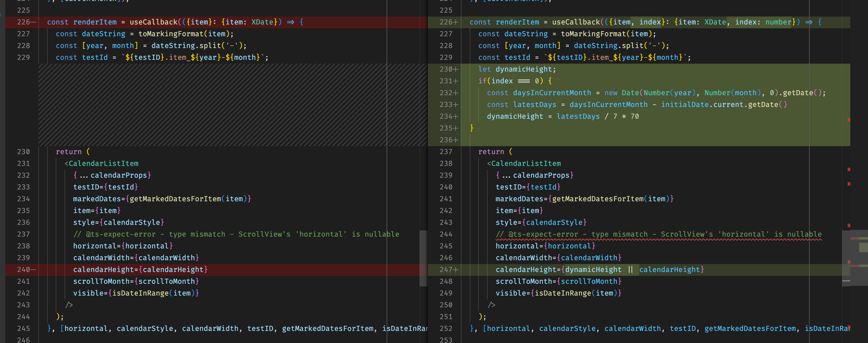Viewport: 868px width, 343px height.
Task: Click the plus marker beside line 236
Action: tap(456, 139)
